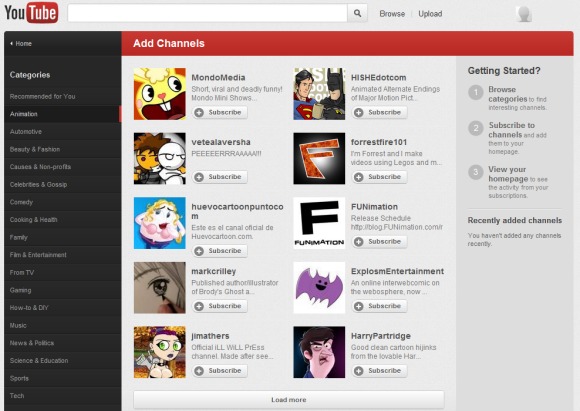Select the Family category

coord(63,237)
